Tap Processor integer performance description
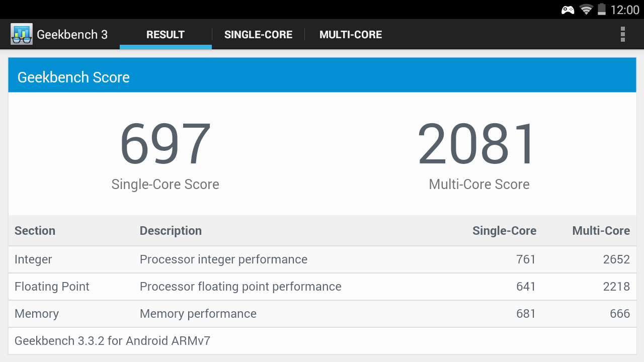Screen dimensions: 644x362 point(223,259)
